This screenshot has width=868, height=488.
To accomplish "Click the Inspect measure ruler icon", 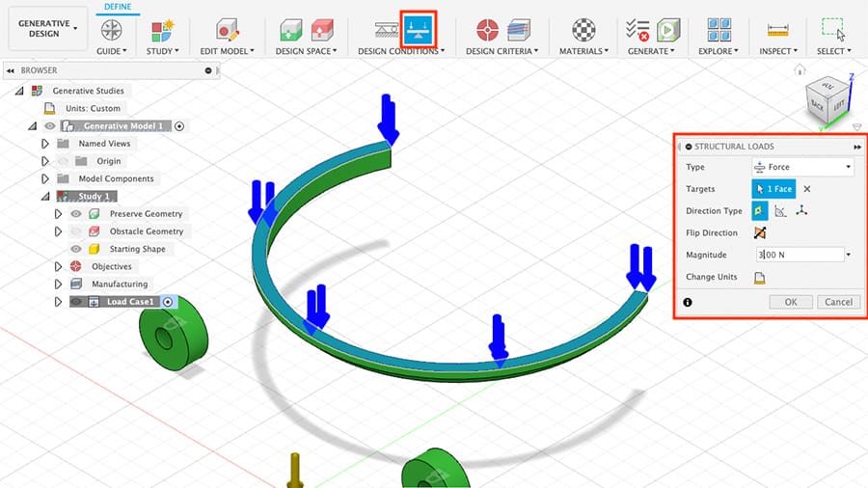I will click(777, 29).
